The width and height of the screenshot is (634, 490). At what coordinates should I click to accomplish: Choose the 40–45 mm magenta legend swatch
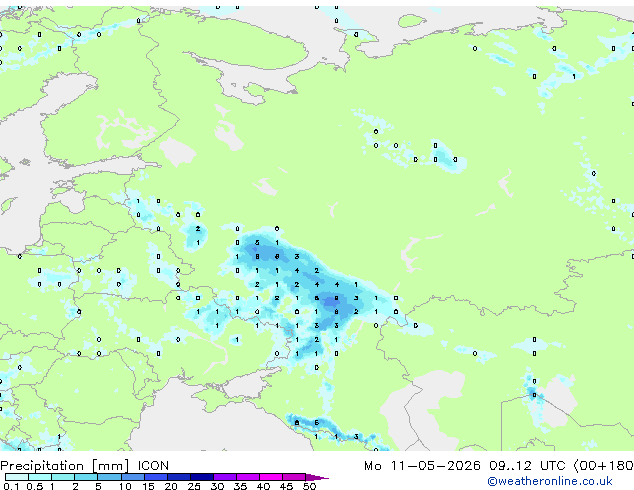[x=271, y=477]
